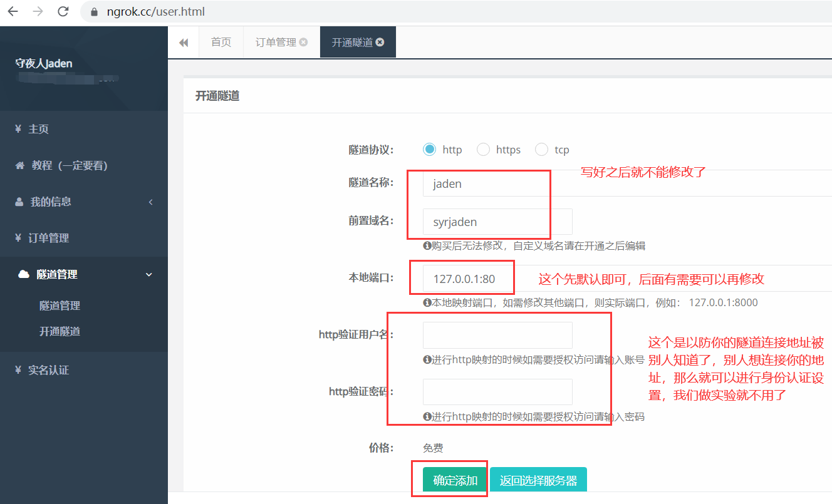Open the 首页 tab
Image resolution: width=832 pixels, height=504 pixels.
221,43
